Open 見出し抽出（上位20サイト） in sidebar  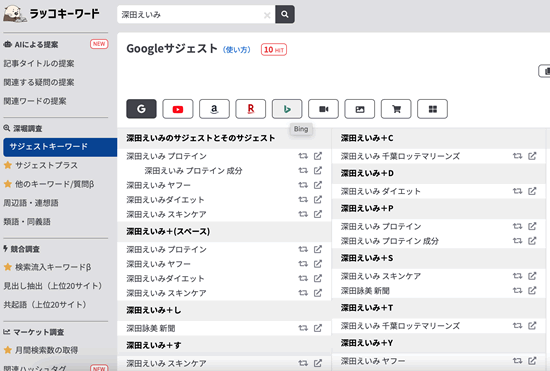coord(53,286)
